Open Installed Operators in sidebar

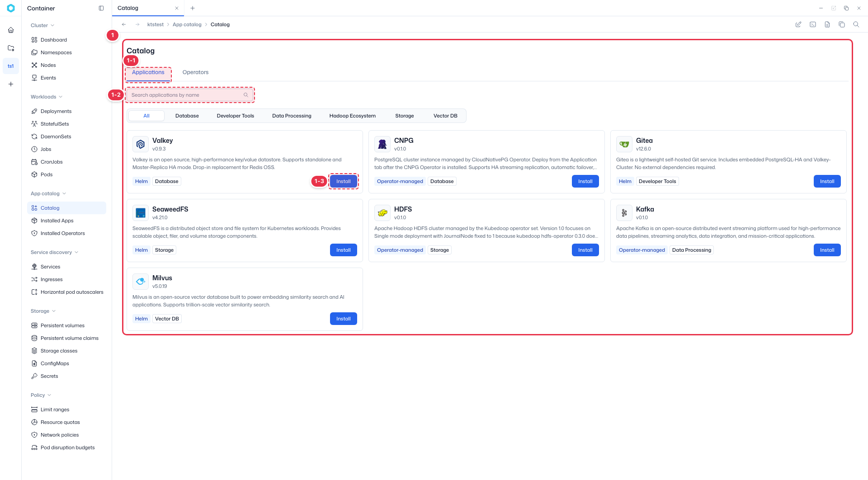[66, 233]
